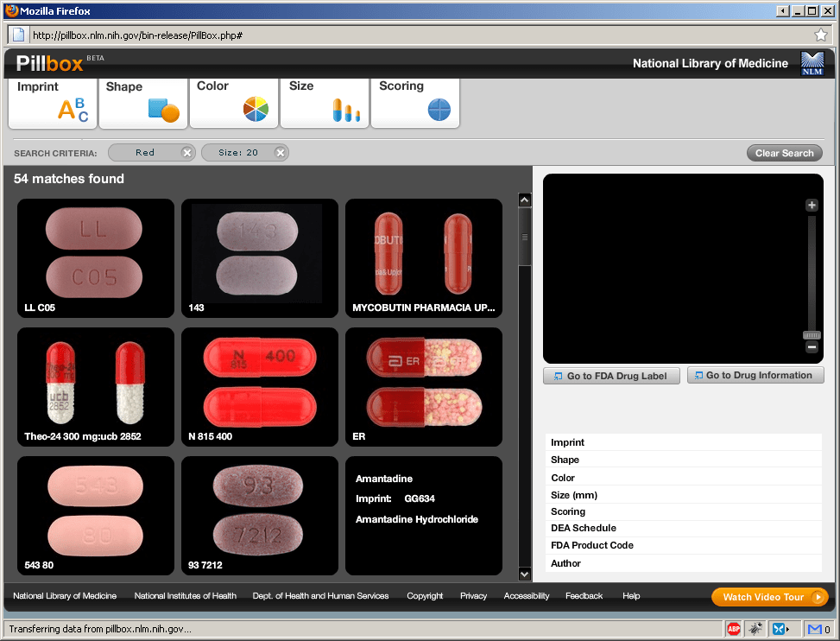Image resolution: width=840 pixels, height=641 pixels.
Task: Click the Imprint detail row label
Action: (x=567, y=442)
